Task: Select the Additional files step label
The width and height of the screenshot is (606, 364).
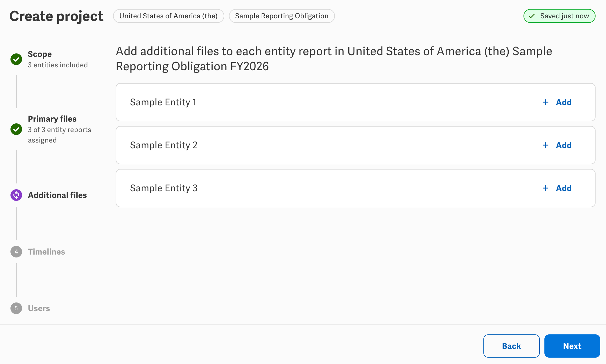Action: pyautogui.click(x=57, y=195)
